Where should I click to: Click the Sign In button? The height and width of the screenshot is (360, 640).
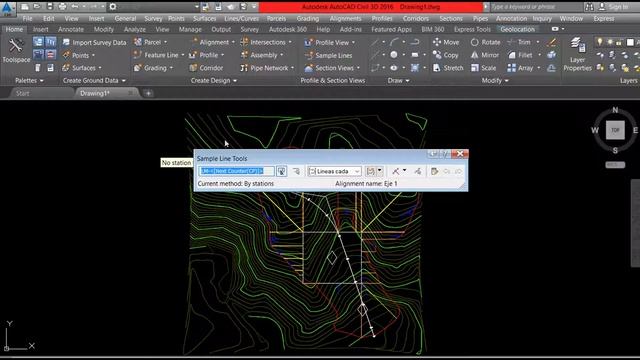[x=614, y=7]
